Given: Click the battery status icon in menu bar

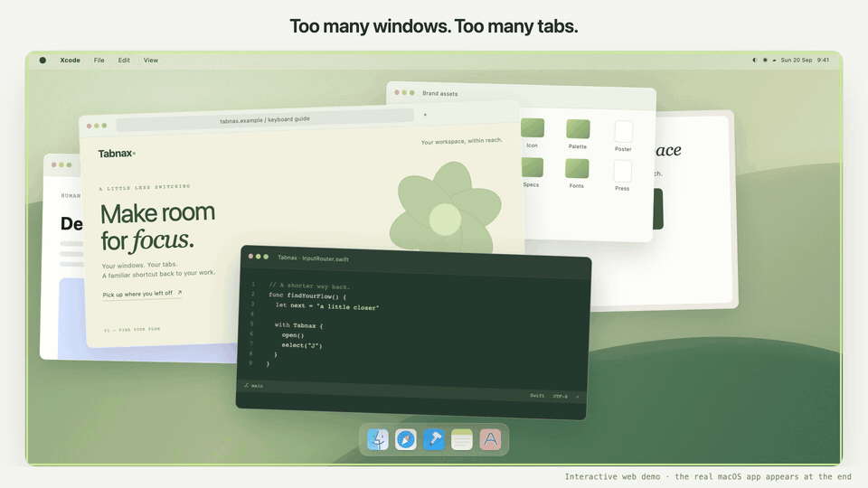Looking at the screenshot, I should 774,61.
